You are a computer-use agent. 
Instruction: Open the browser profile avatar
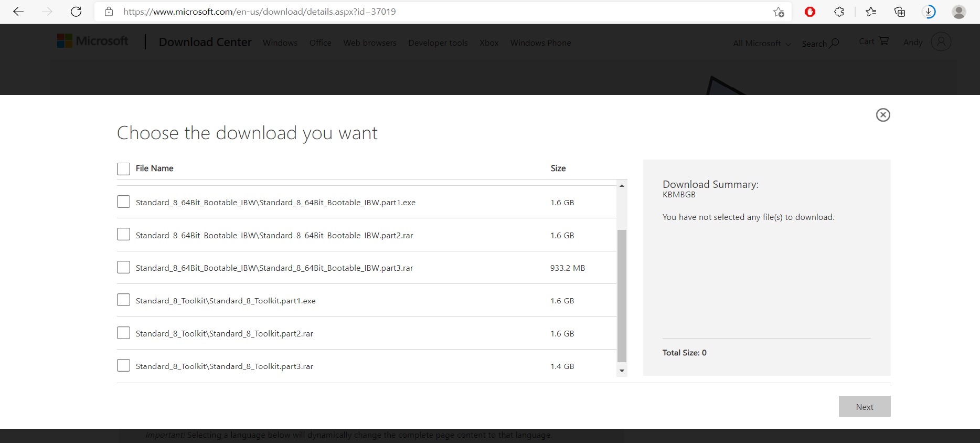[959, 12]
